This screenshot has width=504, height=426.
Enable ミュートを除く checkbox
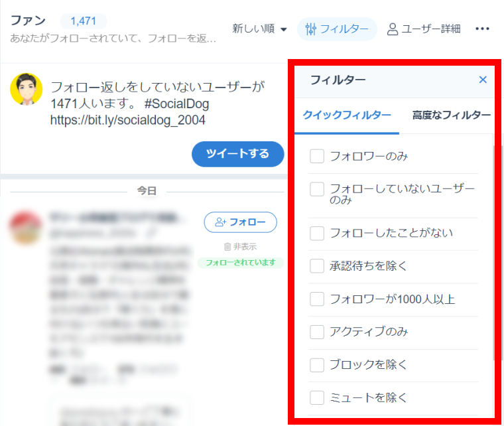[317, 398]
